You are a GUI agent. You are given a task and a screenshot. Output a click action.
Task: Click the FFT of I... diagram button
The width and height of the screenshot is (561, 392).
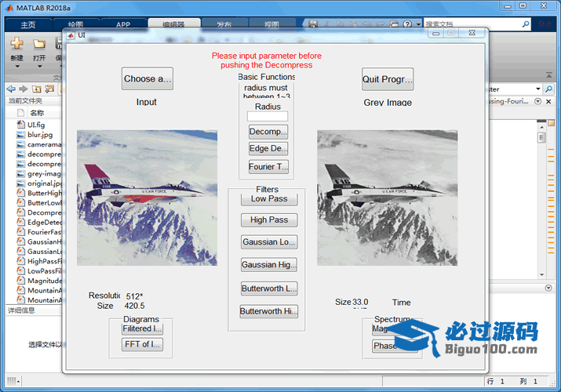pos(142,344)
